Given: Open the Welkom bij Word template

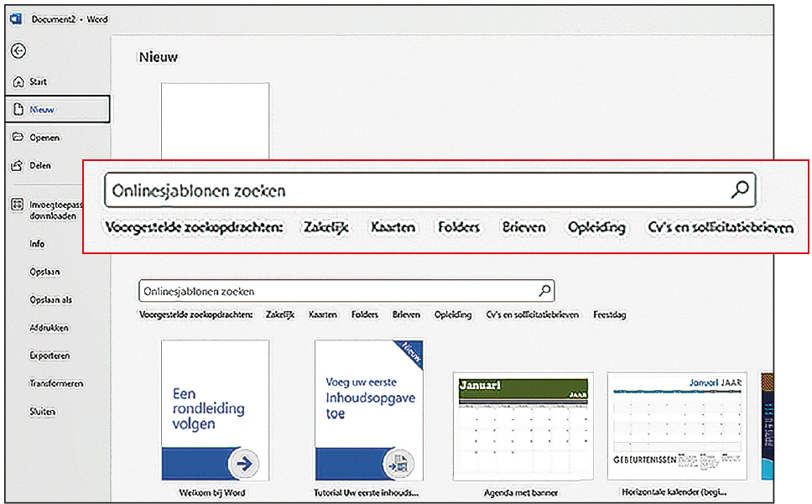Looking at the screenshot, I should [215, 410].
